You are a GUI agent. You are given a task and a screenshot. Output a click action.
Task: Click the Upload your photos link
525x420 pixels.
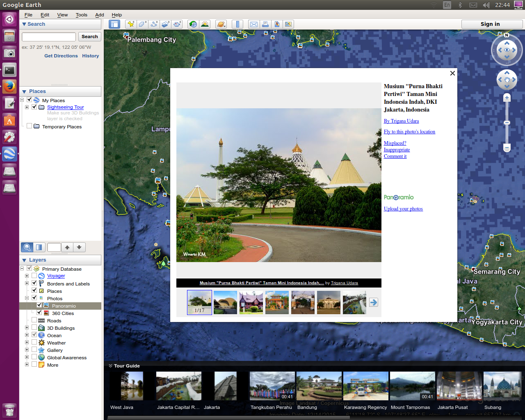point(403,209)
